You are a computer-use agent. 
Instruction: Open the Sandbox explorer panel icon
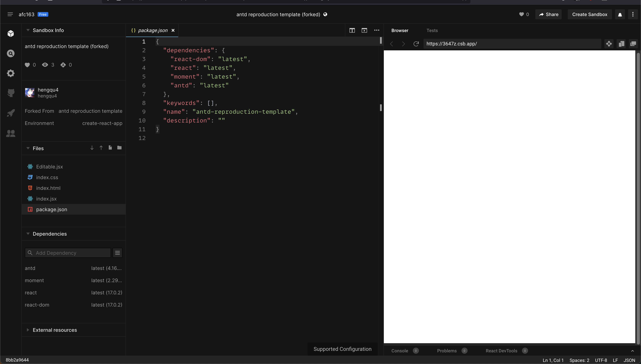pyautogui.click(x=11, y=34)
